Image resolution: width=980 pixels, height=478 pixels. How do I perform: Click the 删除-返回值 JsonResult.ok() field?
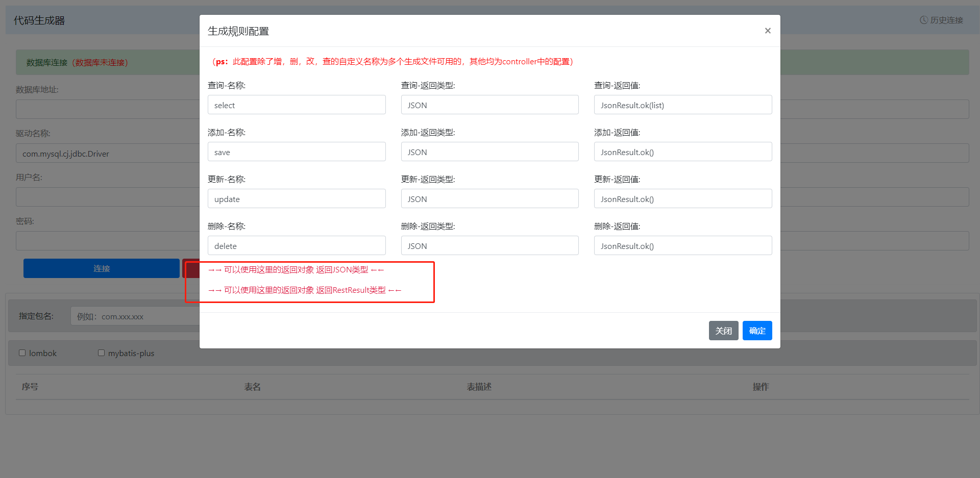(x=683, y=245)
